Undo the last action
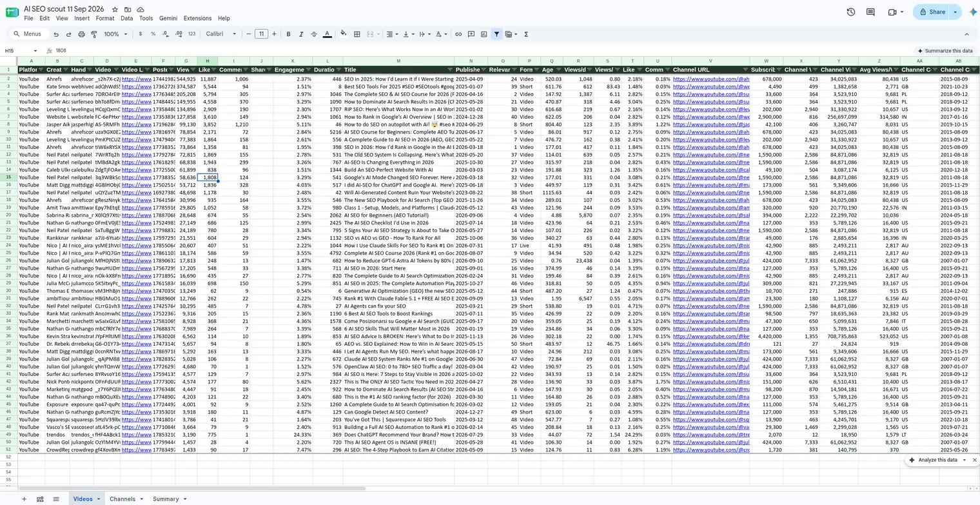The height and width of the screenshot is (505, 980). tap(56, 34)
